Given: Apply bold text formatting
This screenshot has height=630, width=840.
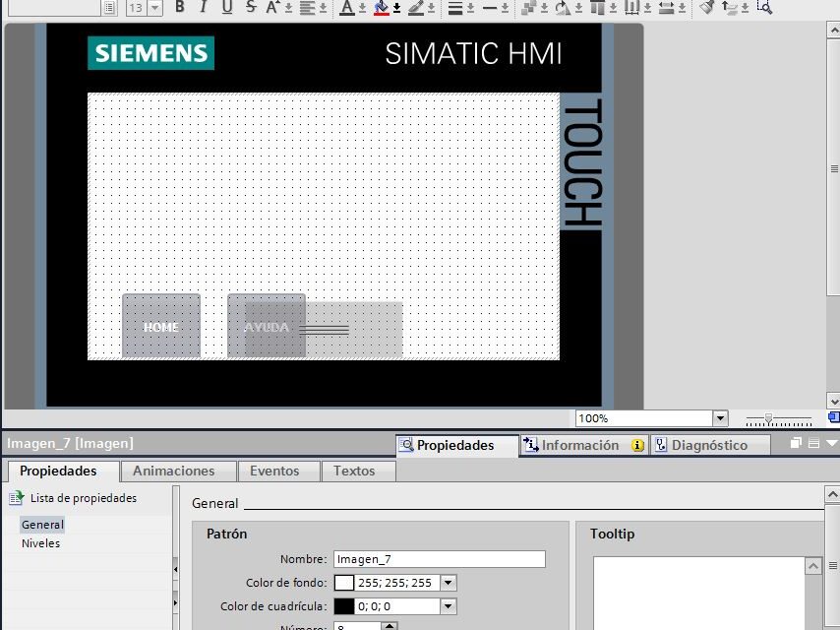Looking at the screenshot, I should [180, 7].
